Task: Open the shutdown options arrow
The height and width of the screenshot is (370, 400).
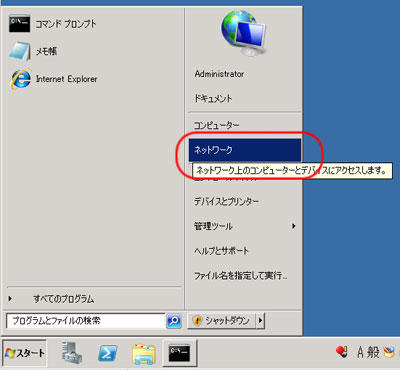Action: point(260,321)
